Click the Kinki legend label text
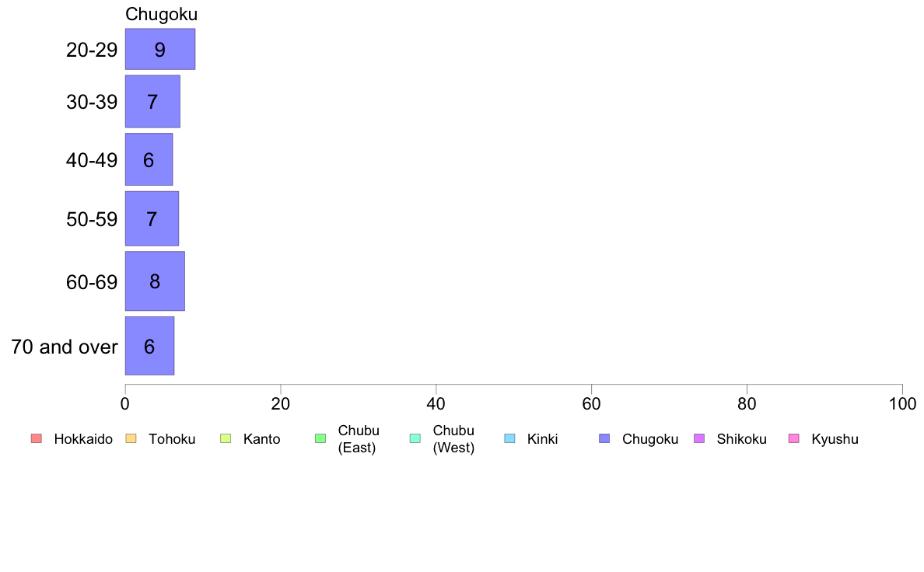The height and width of the screenshot is (572, 924). point(542,439)
